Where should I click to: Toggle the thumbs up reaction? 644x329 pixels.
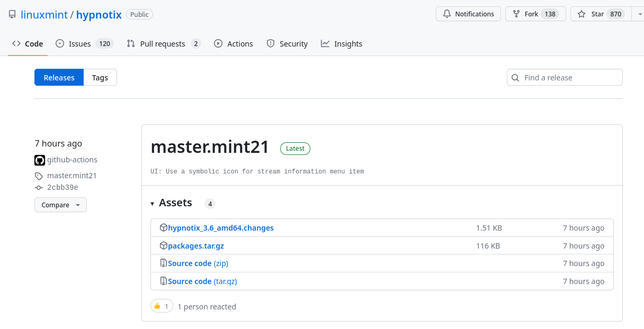[162, 306]
